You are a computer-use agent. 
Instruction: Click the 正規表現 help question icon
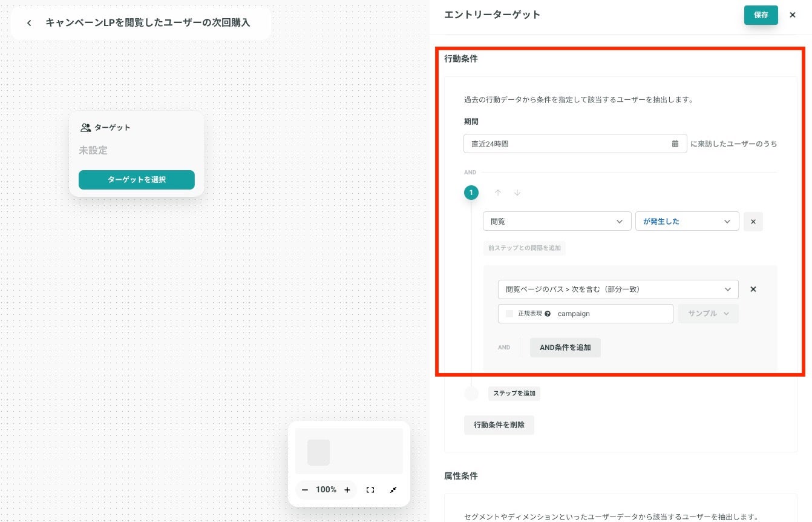(548, 314)
